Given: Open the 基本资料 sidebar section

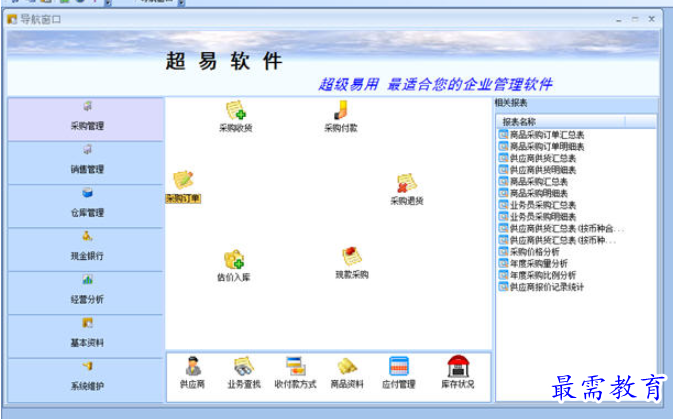Looking at the screenshot, I should 86,336.
